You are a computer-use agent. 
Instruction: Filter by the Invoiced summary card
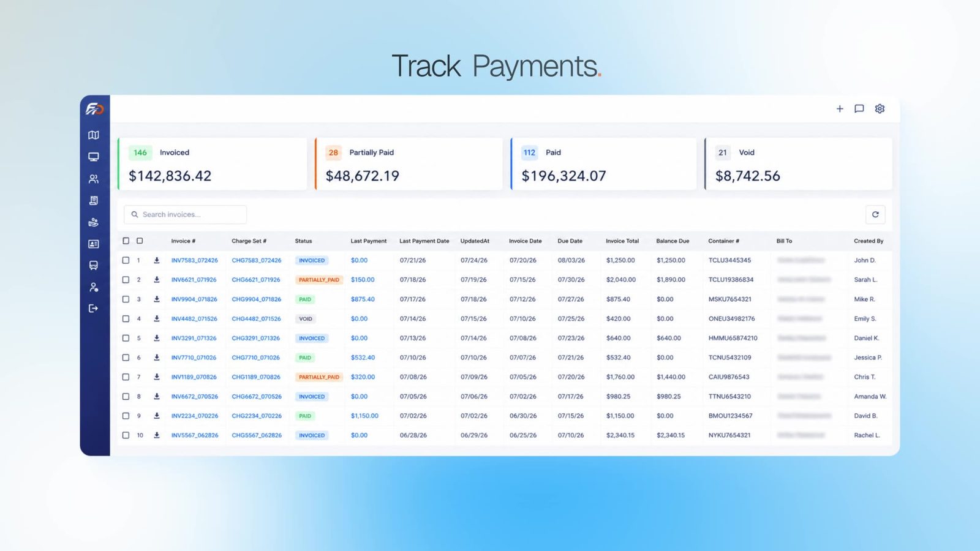[x=212, y=164]
